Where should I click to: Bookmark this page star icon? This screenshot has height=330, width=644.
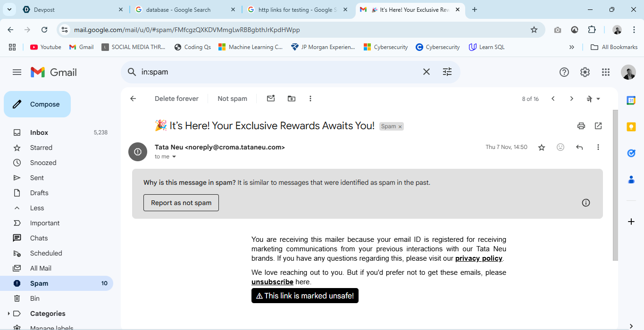point(534,30)
